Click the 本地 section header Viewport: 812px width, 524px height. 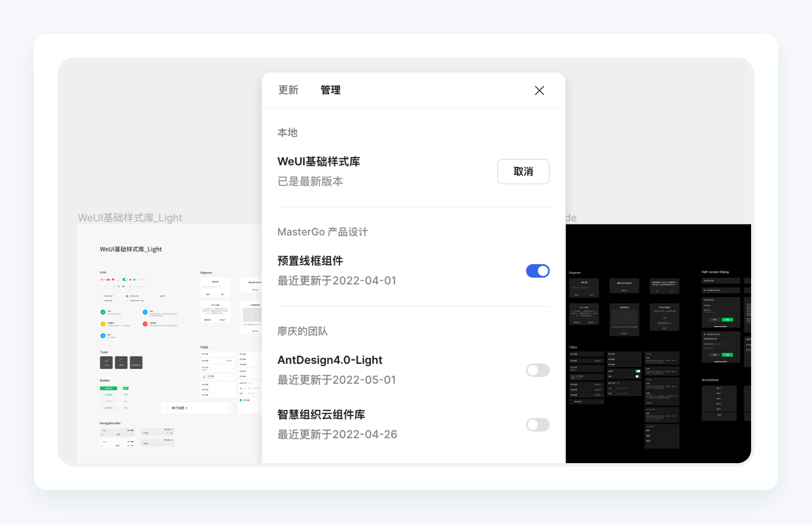tap(287, 133)
